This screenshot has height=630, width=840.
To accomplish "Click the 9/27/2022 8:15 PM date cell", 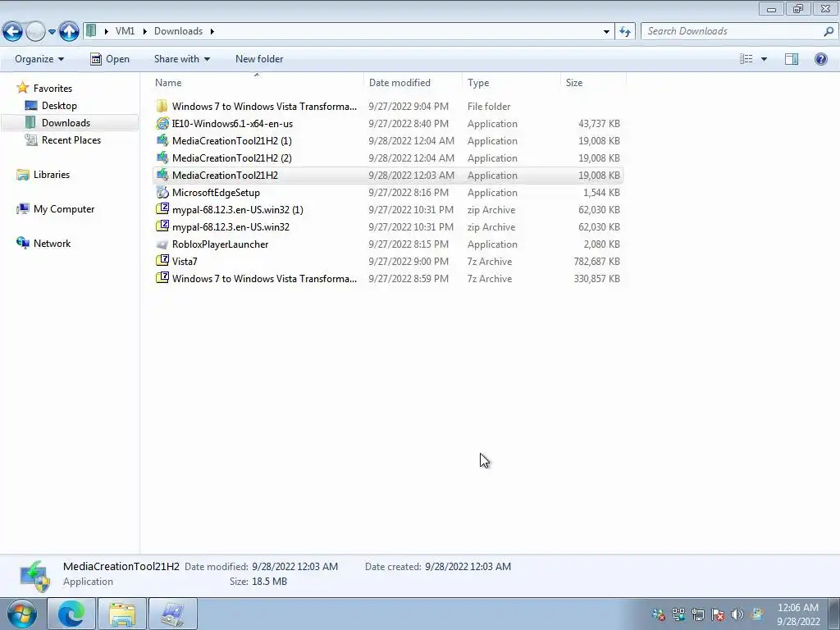I will click(x=409, y=244).
